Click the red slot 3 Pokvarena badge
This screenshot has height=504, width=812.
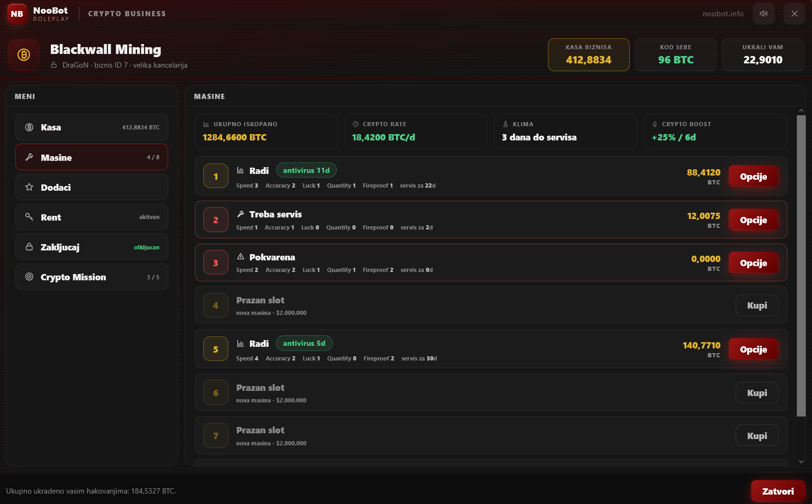(216, 263)
